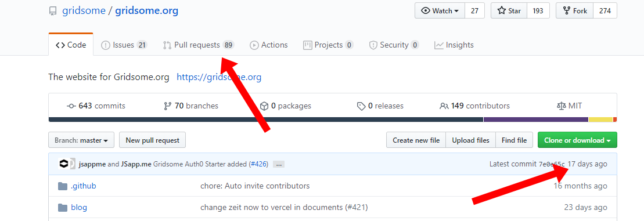Screen dimensions: 644x221
Task: Expand the commit message ellipsis button
Action: coord(279,164)
